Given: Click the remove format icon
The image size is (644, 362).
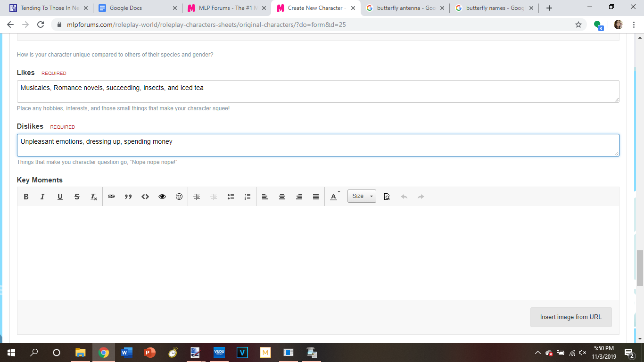Looking at the screenshot, I should coord(94,197).
